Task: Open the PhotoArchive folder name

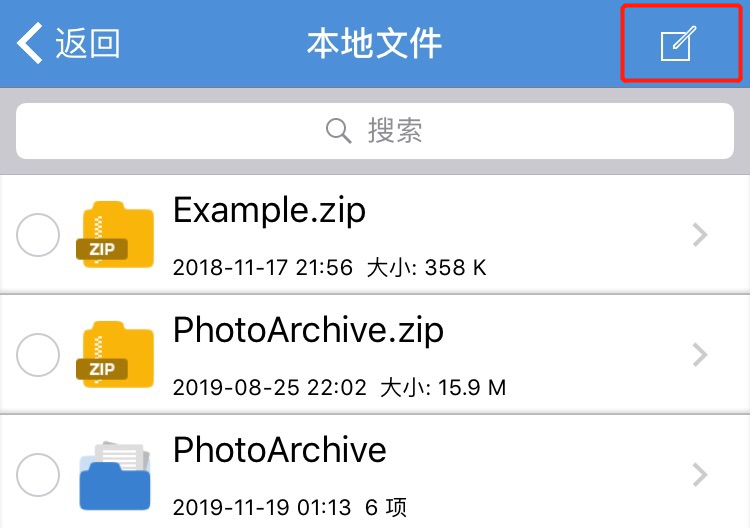Action: click(280, 450)
